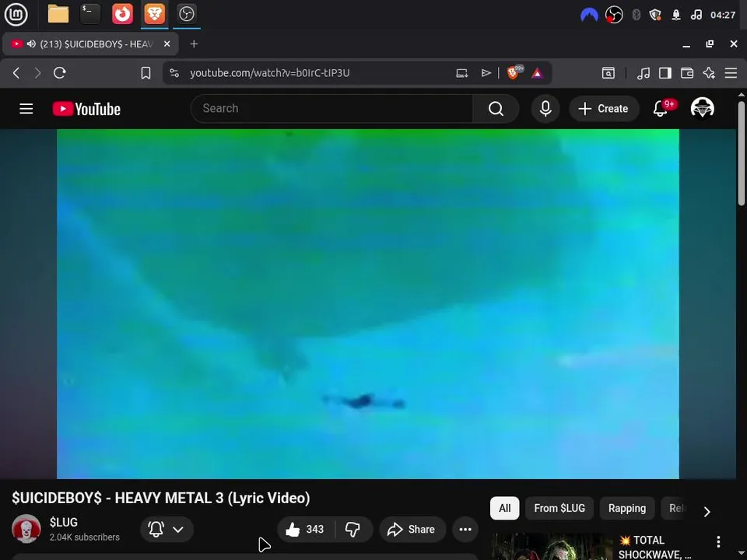Open the account avatar menu
Screen dimensions: 747x560
pyautogui.click(x=702, y=108)
